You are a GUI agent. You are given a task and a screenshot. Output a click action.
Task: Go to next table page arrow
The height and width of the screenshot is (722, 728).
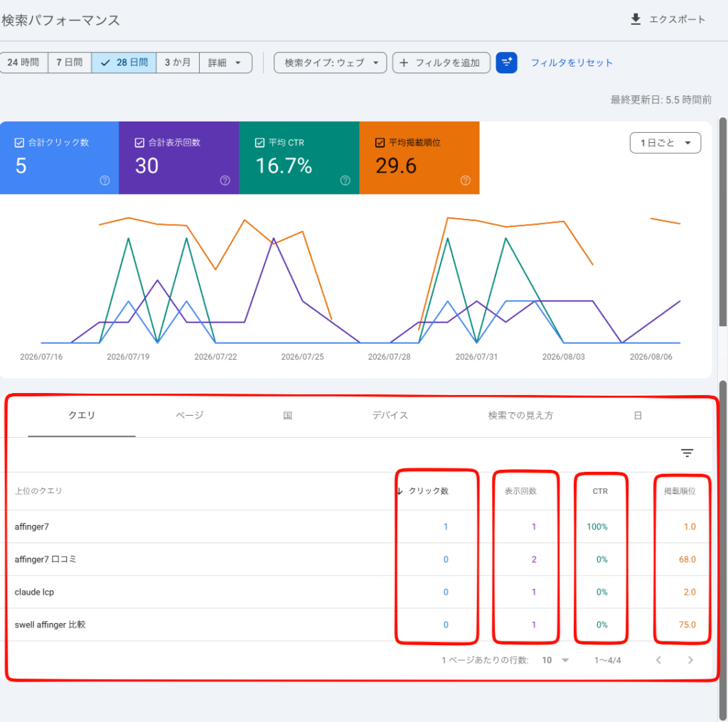coord(690,660)
